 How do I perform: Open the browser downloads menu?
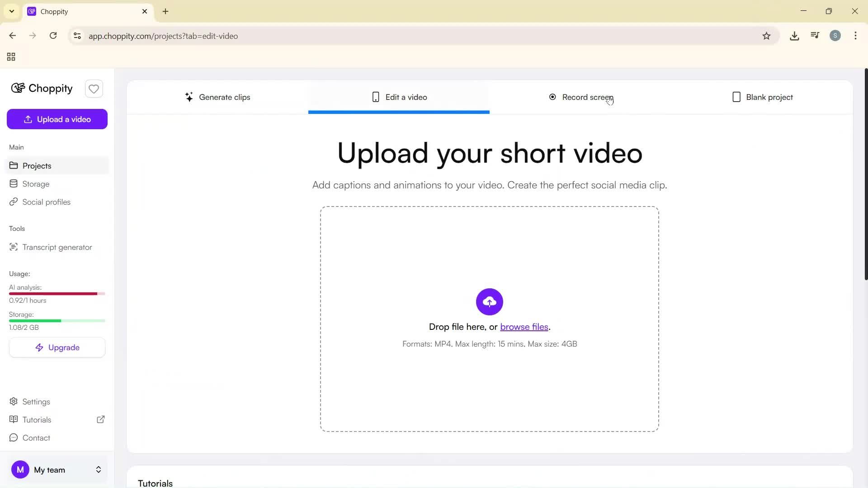pos(794,36)
